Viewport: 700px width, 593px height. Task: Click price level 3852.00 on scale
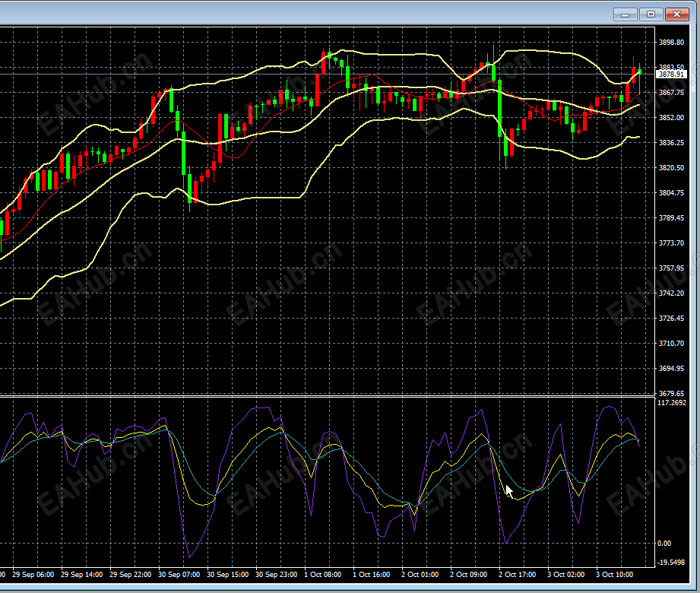click(x=671, y=117)
